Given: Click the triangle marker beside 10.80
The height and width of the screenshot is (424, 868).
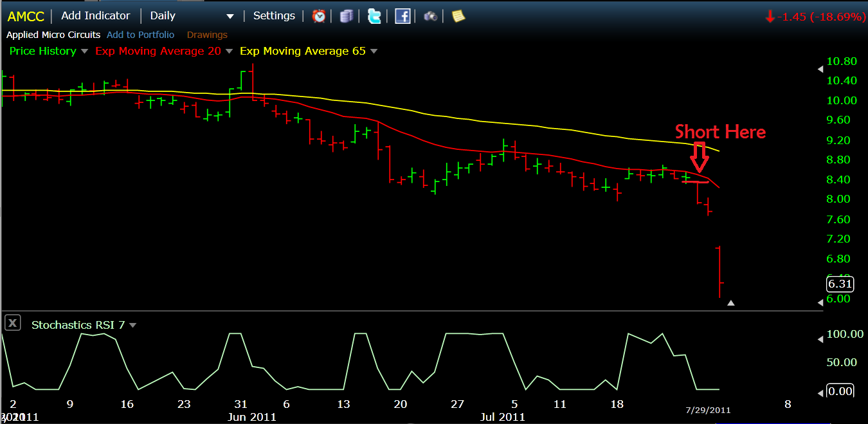Looking at the screenshot, I should click(x=819, y=68).
